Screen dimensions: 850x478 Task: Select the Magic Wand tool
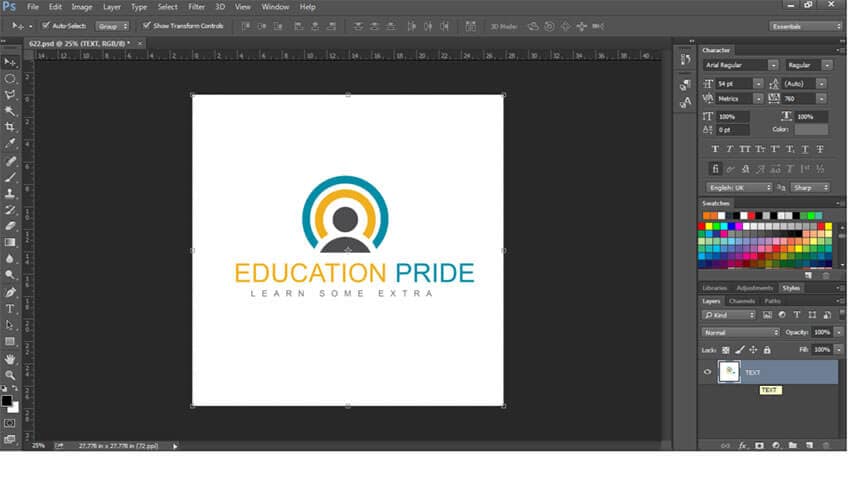pyautogui.click(x=10, y=111)
